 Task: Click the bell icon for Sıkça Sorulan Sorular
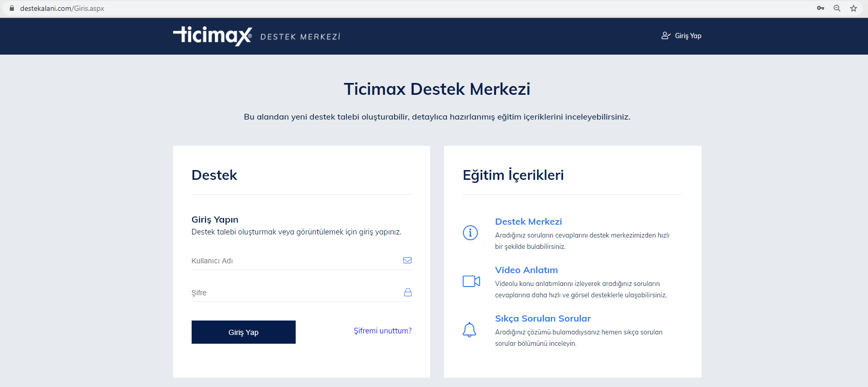pyautogui.click(x=469, y=330)
